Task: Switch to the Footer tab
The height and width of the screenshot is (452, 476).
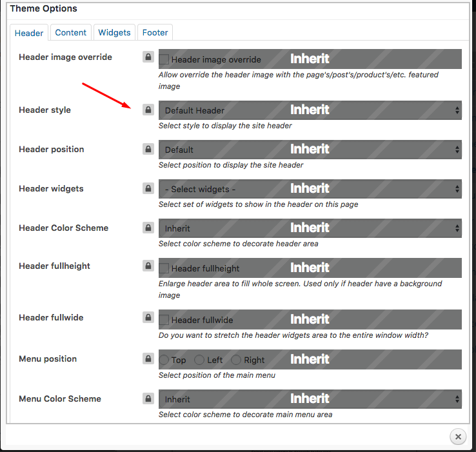Action: (155, 32)
